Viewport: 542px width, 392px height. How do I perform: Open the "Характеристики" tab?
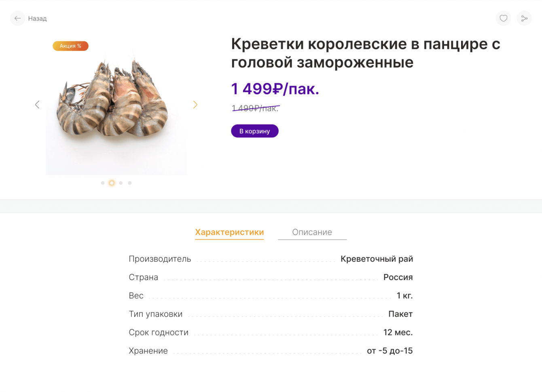click(229, 232)
